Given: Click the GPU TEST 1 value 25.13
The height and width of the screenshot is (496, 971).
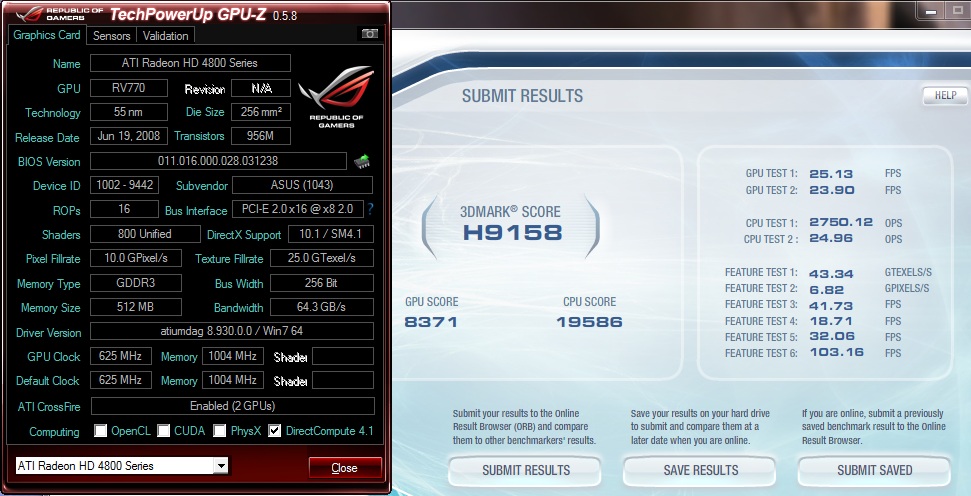Looking at the screenshot, I should click(x=831, y=174).
